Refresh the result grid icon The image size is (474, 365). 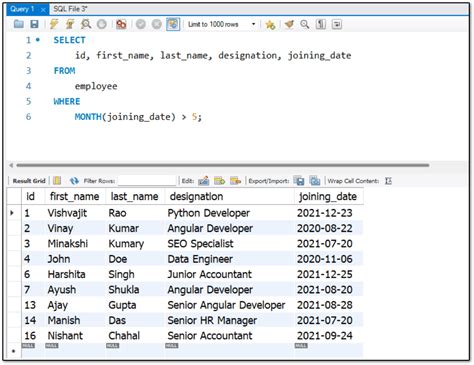(74, 181)
